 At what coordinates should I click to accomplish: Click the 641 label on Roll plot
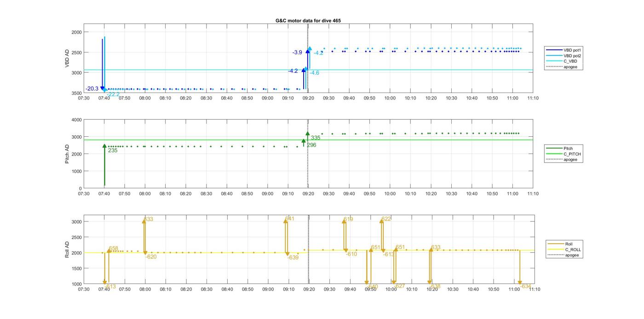pos(290,219)
